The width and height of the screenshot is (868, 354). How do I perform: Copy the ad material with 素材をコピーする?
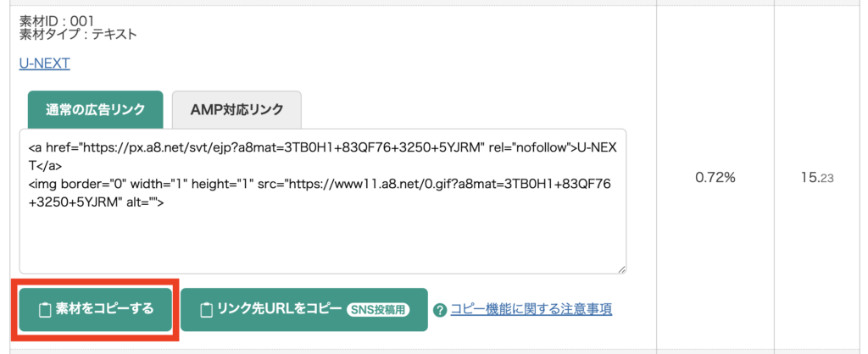95,310
